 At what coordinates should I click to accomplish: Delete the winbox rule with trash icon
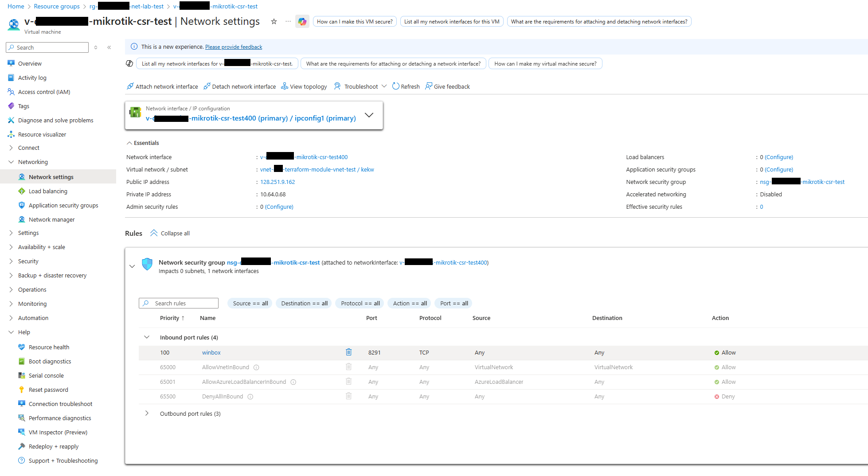(349, 352)
